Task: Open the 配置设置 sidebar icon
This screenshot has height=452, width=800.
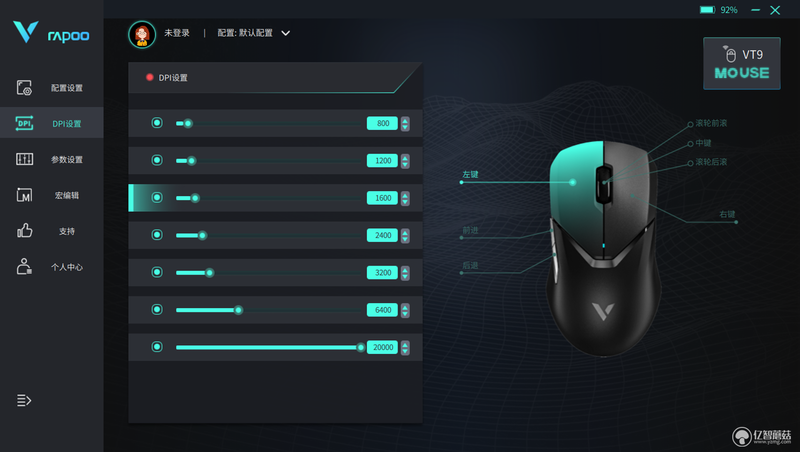Action: point(24,88)
